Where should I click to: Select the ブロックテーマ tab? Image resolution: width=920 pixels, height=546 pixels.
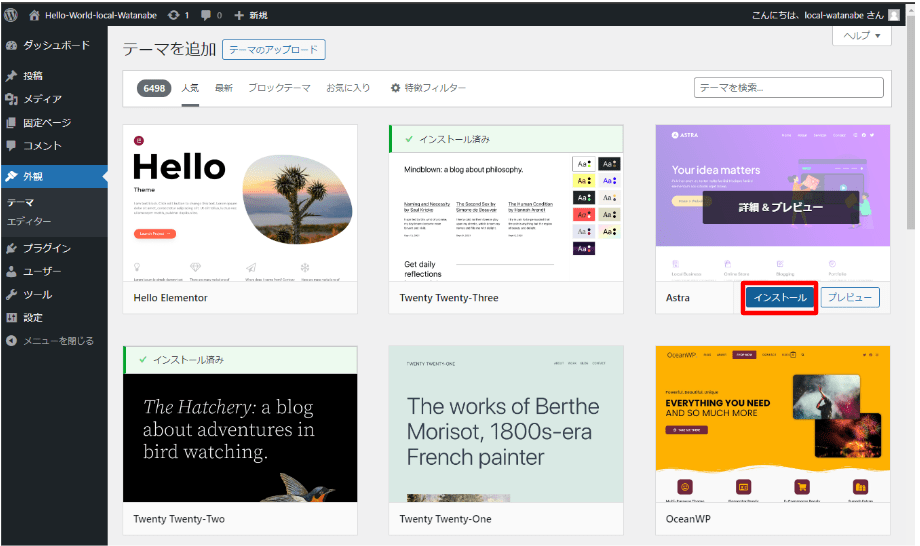click(x=279, y=88)
